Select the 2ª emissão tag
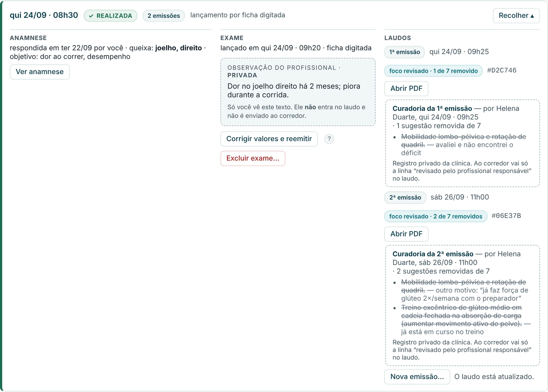The image size is (548, 392). (405, 198)
